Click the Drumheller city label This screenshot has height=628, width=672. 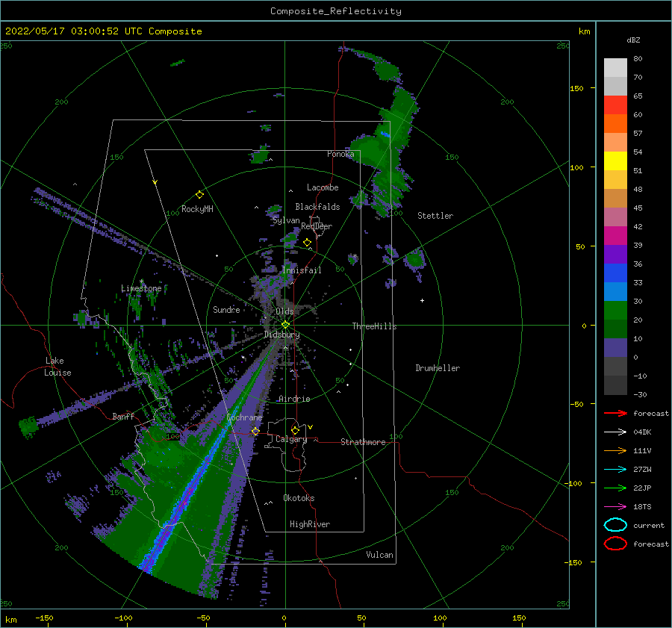click(438, 368)
